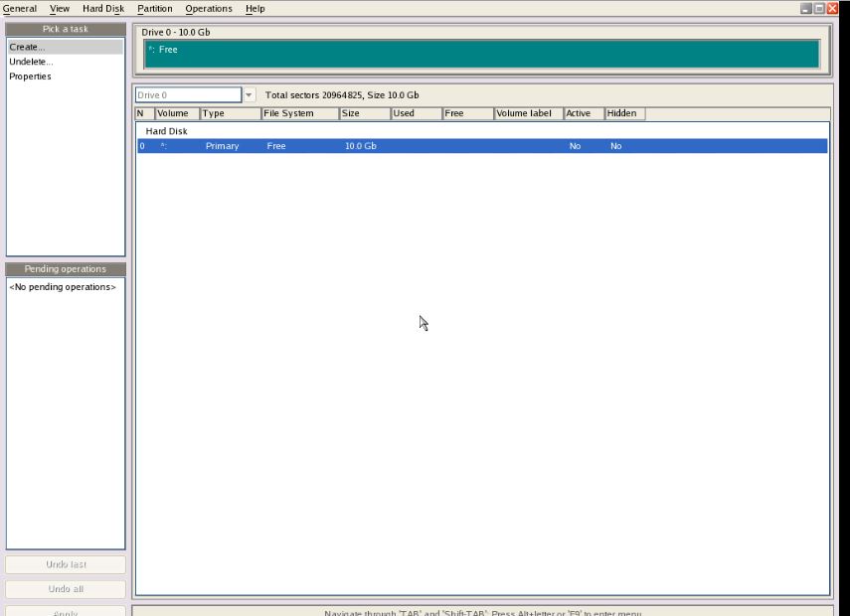850x616 pixels.
Task: Select the Undelete... task
Action: (x=65, y=62)
